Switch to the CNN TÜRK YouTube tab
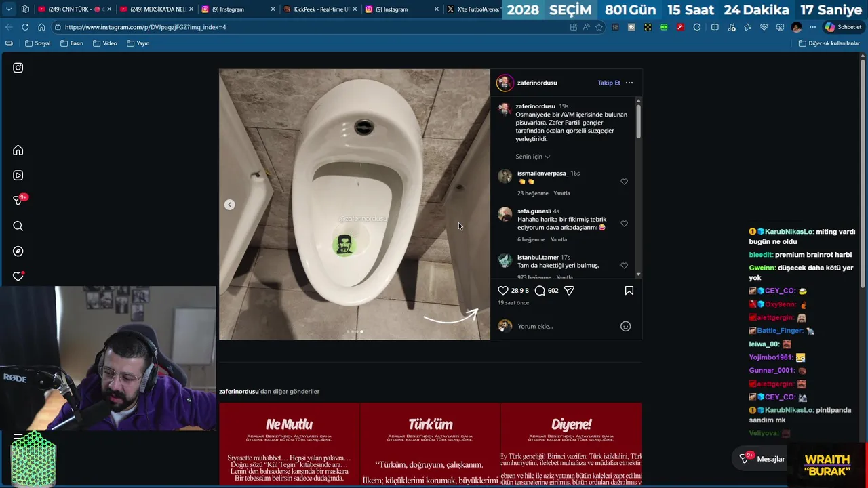 tap(73, 9)
